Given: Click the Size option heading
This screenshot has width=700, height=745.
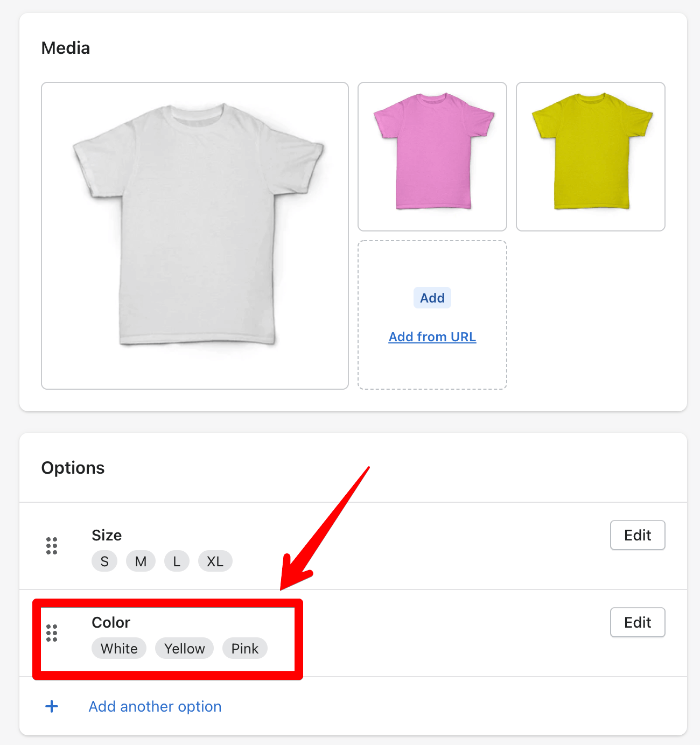Looking at the screenshot, I should coord(107,535).
